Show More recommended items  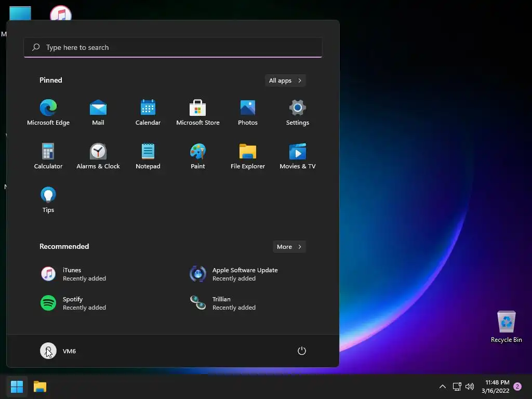coord(289,247)
